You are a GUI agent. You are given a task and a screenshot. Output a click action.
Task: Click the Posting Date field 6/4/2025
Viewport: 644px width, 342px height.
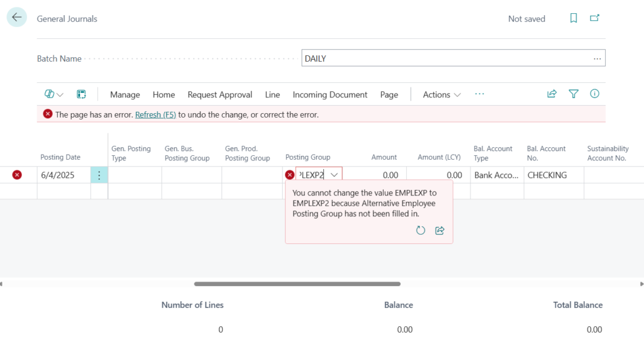[63, 175]
